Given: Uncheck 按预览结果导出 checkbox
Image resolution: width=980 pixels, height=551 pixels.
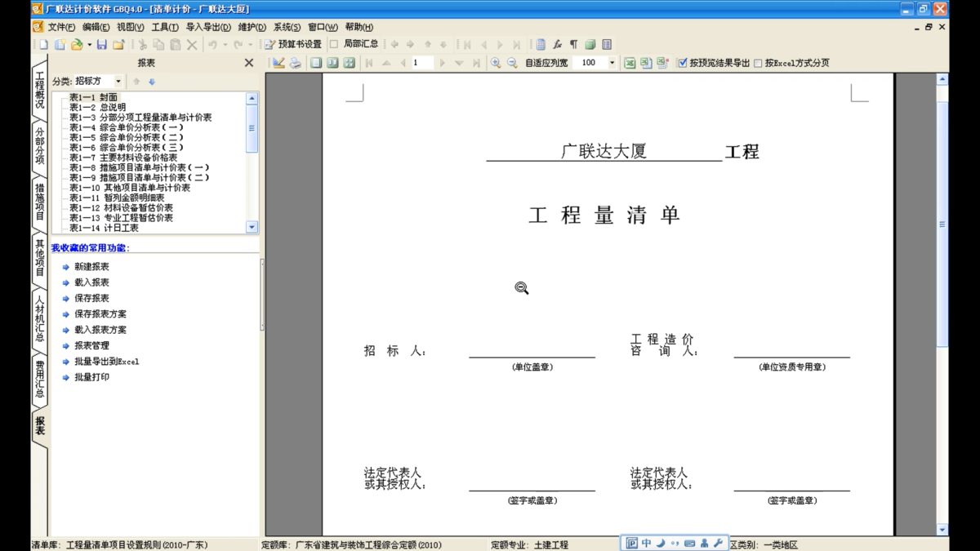Looking at the screenshot, I should tap(683, 63).
